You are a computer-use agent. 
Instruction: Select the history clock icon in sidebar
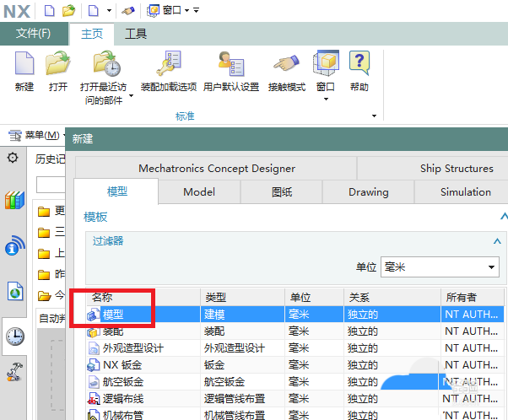point(15,337)
